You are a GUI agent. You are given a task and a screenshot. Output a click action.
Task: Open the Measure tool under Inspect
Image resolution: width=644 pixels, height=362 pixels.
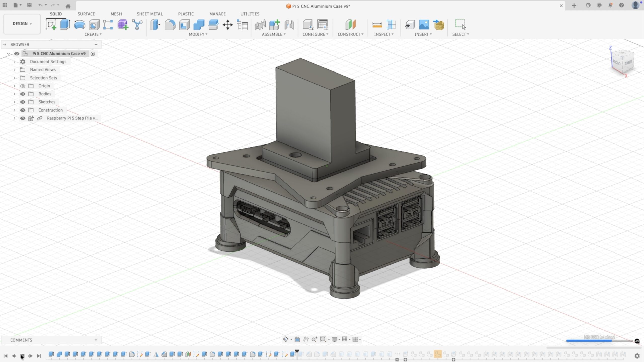pyautogui.click(x=377, y=25)
